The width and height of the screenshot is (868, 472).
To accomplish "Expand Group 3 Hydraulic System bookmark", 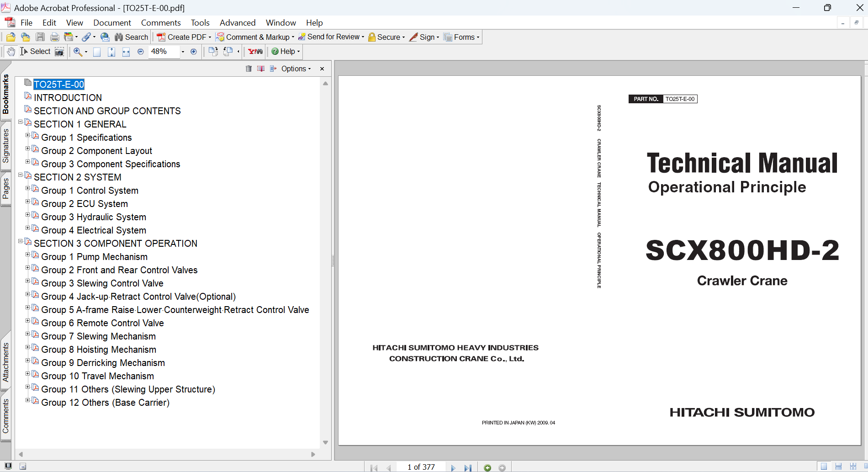I will 27,215.
